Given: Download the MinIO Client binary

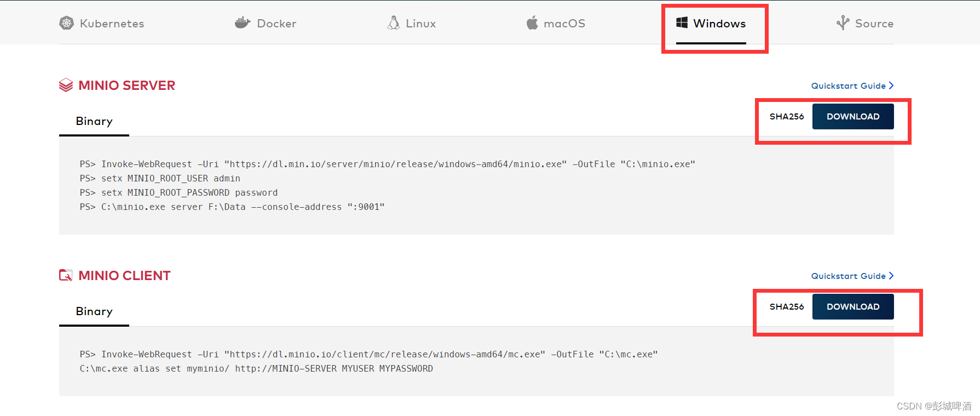Looking at the screenshot, I should pyautogui.click(x=853, y=306).
